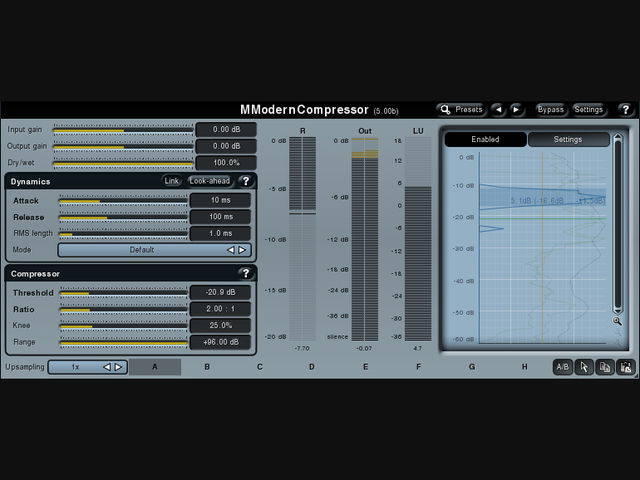Select the Knee 25.0% value
This screenshot has height=480, width=640.
[x=220, y=325]
